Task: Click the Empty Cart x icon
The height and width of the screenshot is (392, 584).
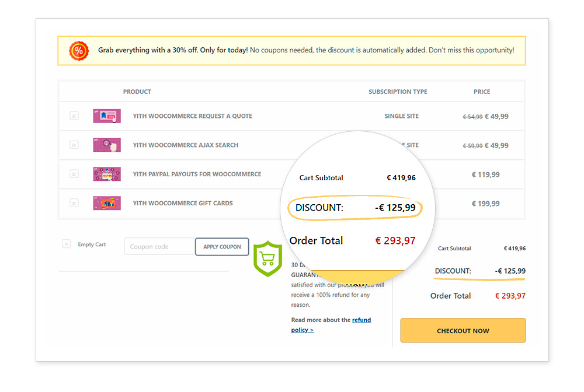Action: tap(67, 244)
